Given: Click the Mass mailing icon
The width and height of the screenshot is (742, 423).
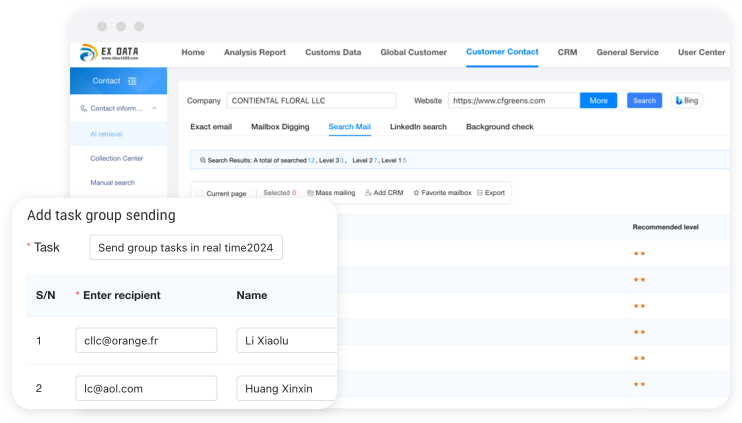Looking at the screenshot, I should point(310,192).
